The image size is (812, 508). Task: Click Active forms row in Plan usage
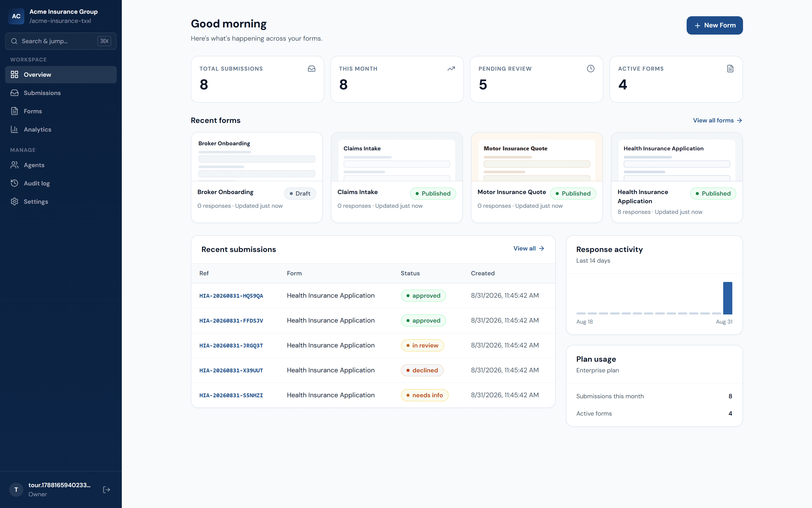click(x=654, y=414)
